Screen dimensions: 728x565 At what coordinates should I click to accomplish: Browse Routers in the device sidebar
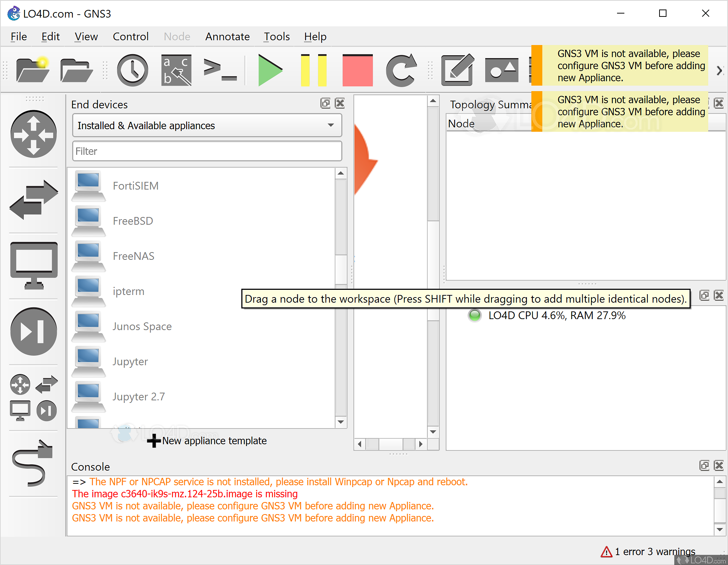tap(33, 134)
